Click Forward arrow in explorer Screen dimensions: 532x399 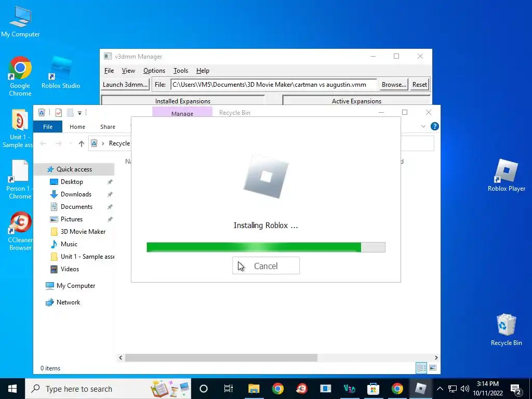tap(58, 143)
